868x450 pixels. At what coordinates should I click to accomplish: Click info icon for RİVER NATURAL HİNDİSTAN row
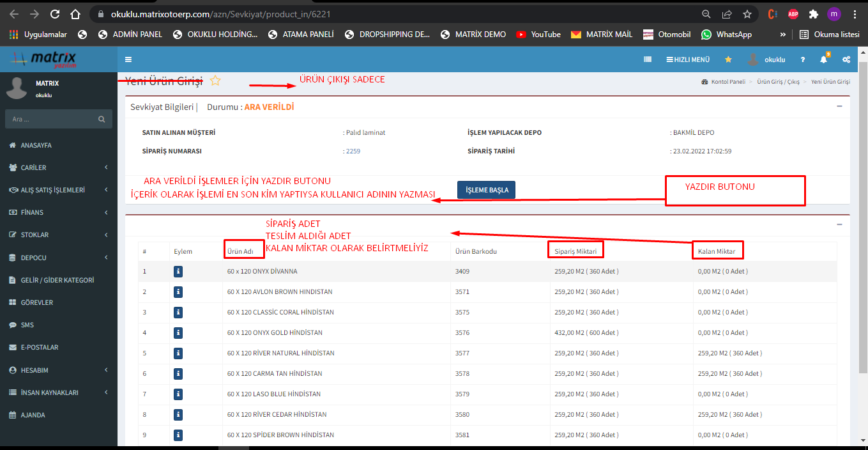(178, 353)
